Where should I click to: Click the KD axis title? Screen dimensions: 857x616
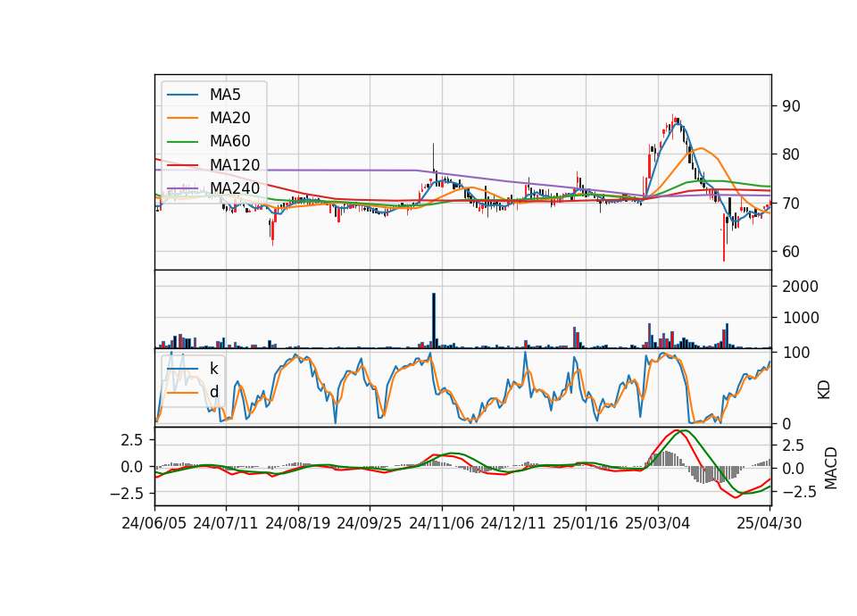[x=824, y=390]
